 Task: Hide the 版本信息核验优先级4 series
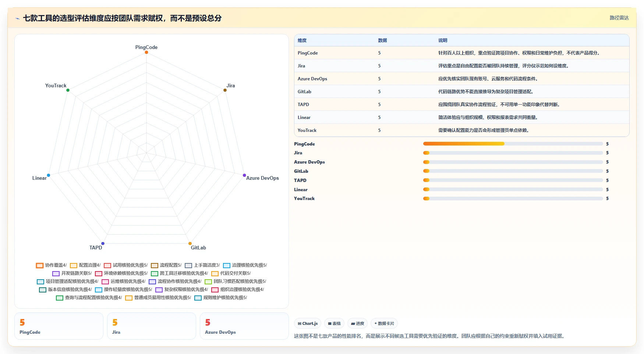66,290
